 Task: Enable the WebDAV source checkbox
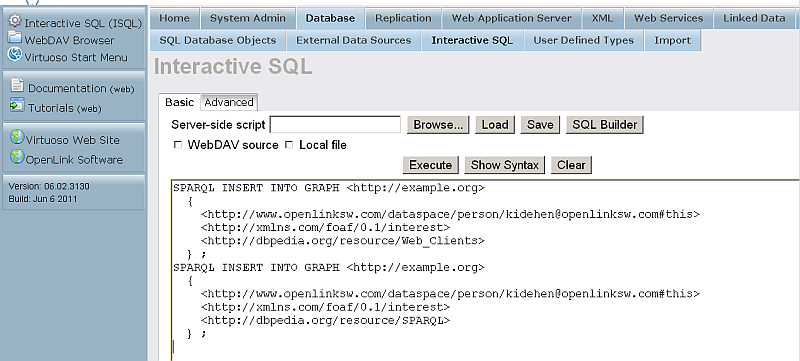point(178,145)
